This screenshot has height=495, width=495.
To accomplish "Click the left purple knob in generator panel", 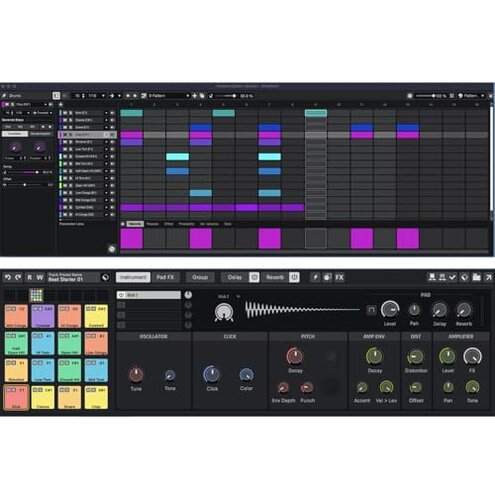I will point(15,147).
